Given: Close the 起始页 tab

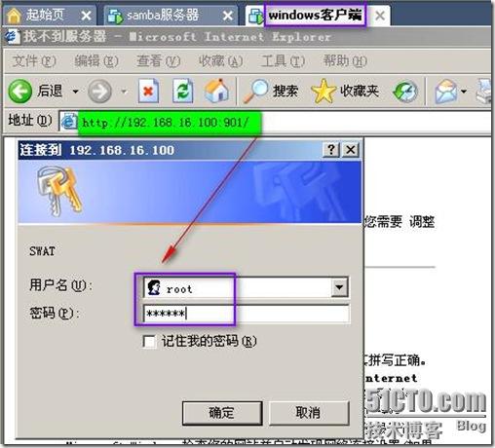Looking at the screenshot, I should [x=86, y=16].
